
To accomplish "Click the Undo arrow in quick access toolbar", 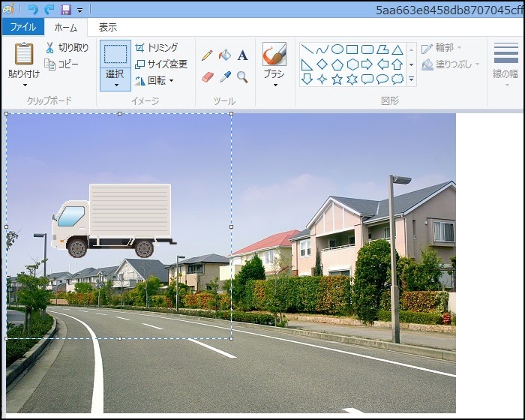I will click(x=33, y=10).
